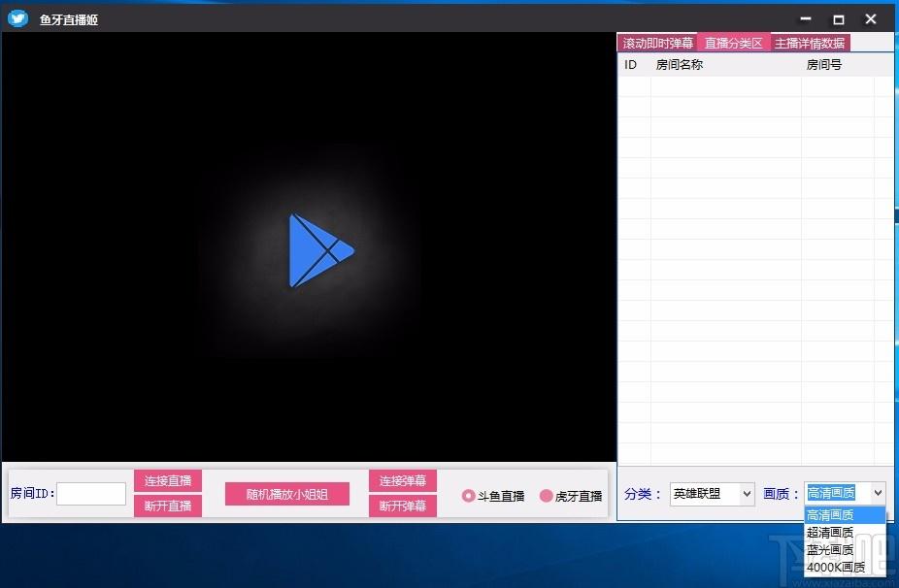The image size is (899, 588).
Task: Click the 连接弹幕 button
Action: click(x=403, y=481)
